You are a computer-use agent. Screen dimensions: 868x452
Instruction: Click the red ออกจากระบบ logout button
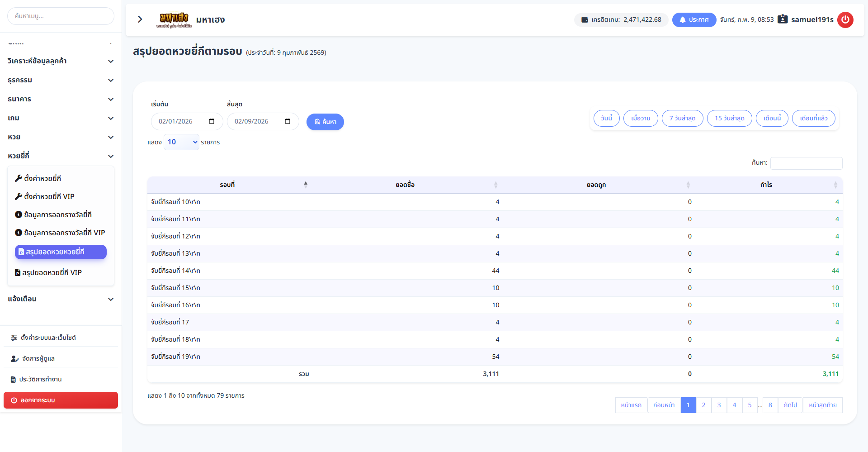(x=61, y=400)
